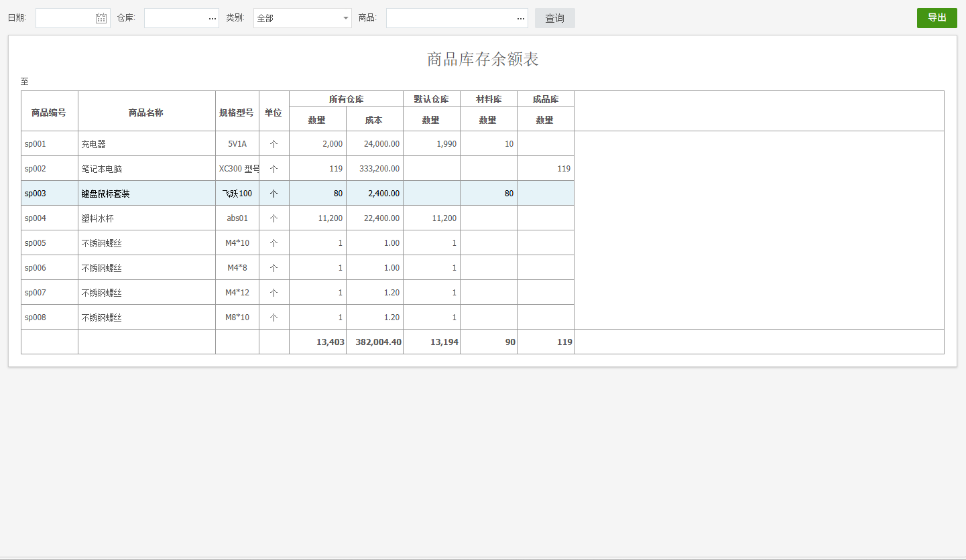Open the date picker calendar icon
966x560 pixels.
point(101,18)
